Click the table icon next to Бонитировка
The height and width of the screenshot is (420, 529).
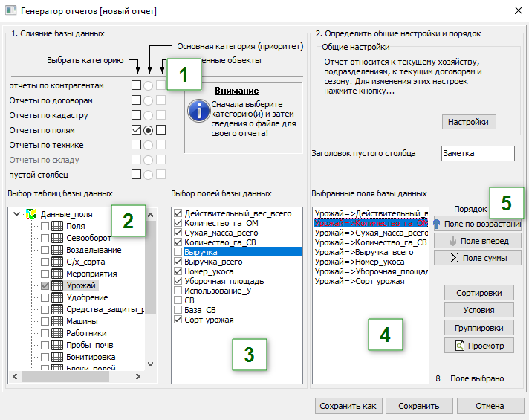pyautogui.click(x=57, y=357)
